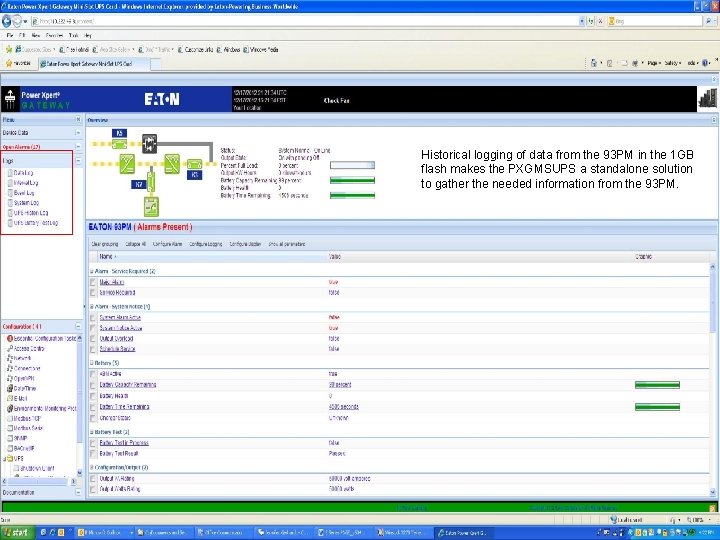
Task: Click the K7 breaker label in diagram
Action: pyautogui.click(x=139, y=185)
